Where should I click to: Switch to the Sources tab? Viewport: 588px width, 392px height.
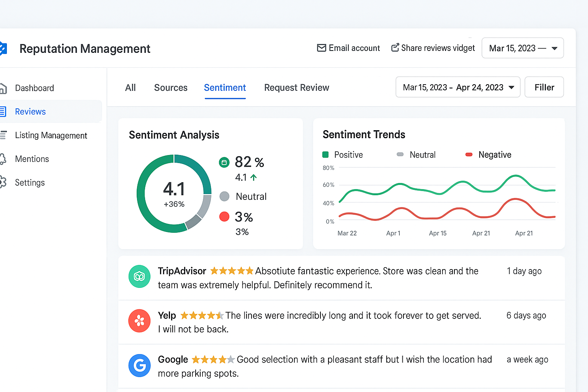171,88
